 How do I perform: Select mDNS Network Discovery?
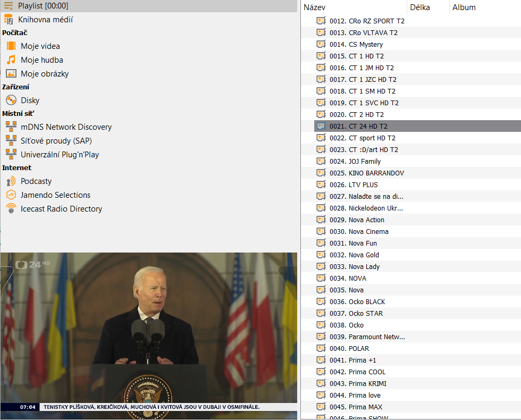pos(66,127)
